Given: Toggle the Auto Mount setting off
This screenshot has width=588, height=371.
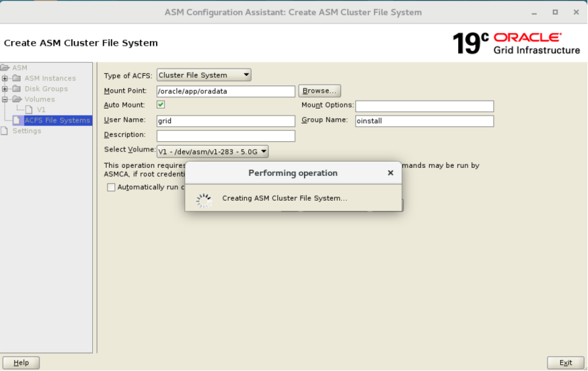Looking at the screenshot, I should [161, 105].
